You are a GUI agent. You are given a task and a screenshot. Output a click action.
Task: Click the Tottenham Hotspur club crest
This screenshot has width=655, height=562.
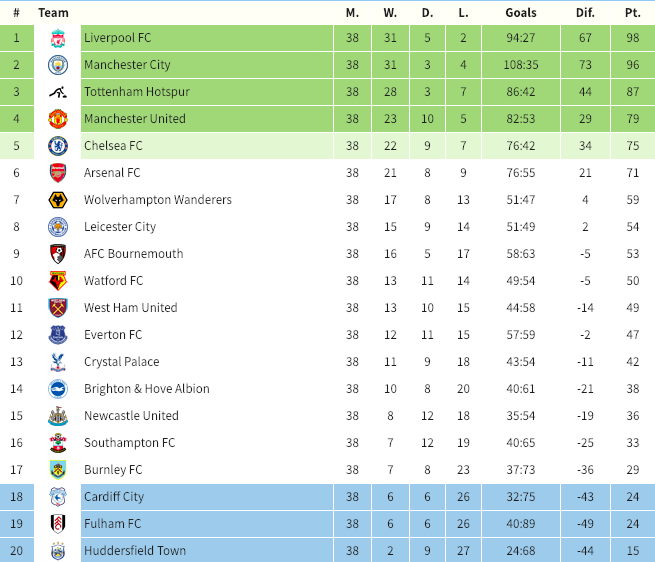point(57,92)
